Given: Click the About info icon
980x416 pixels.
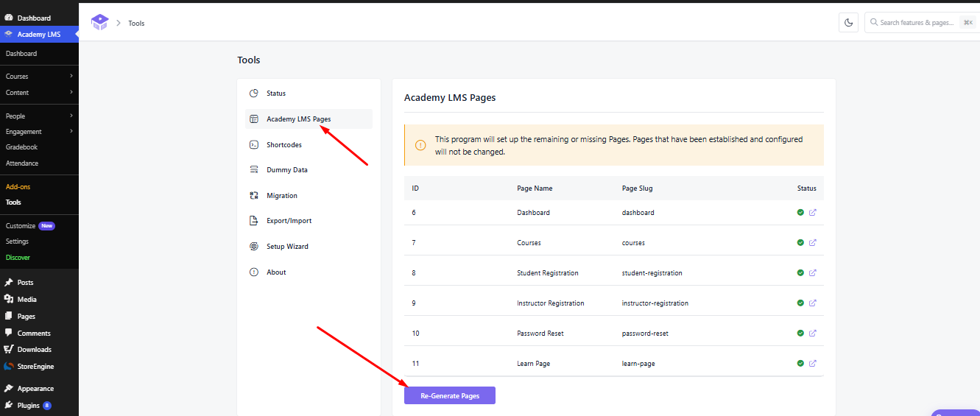Looking at the screenshot, I should [254, 272].
